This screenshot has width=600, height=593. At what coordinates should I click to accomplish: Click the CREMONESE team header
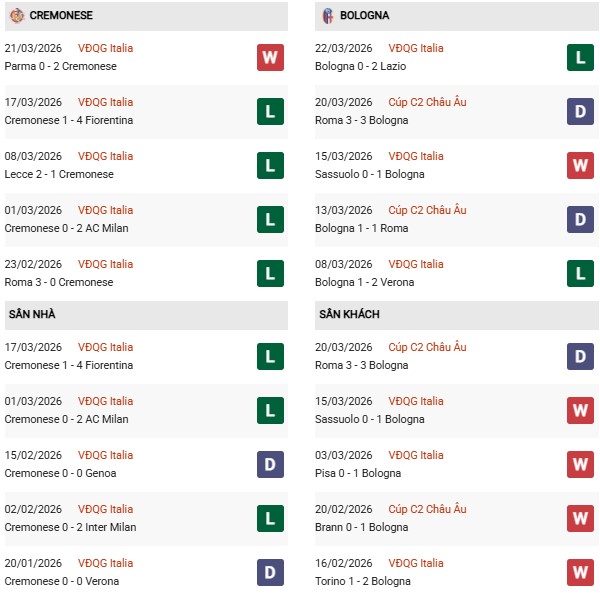(x=63, y=16)
